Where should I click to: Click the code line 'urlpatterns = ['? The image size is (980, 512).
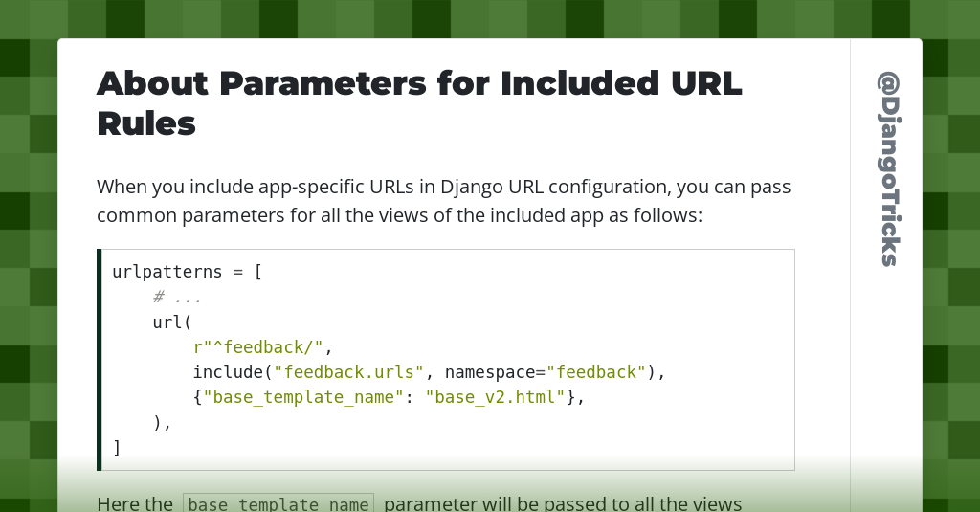pos(187,272)
